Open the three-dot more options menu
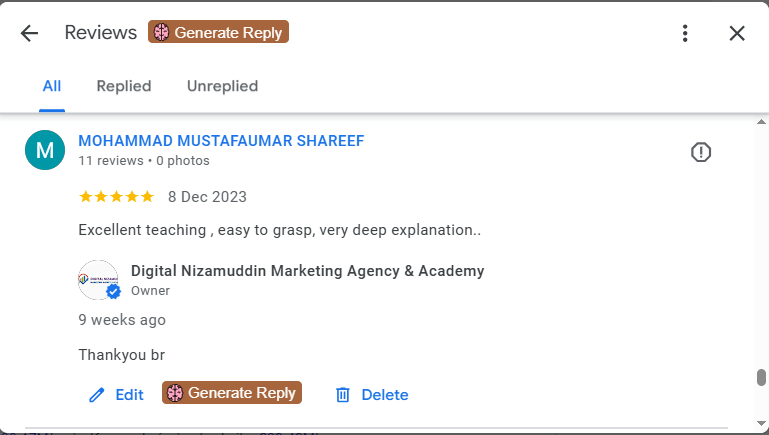The width and height of the screenshot is (769, 435). click(685, 33)
